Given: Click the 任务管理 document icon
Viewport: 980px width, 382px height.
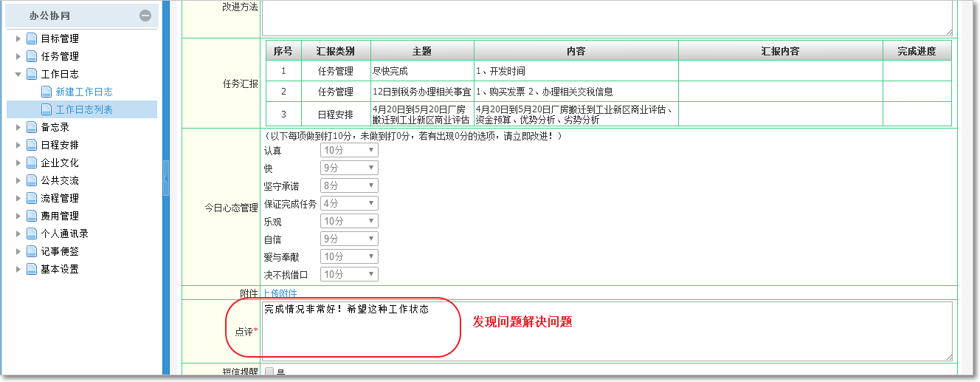Looking at the screenshot, I should click(x=32, y=56).
